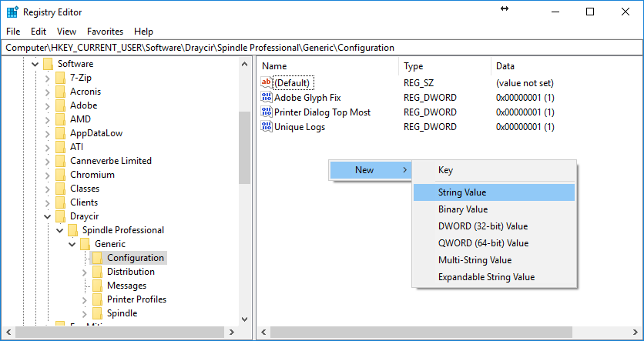Sort values by the Name column header
This screenshot has width=644, height=341.
coord(328,66)
